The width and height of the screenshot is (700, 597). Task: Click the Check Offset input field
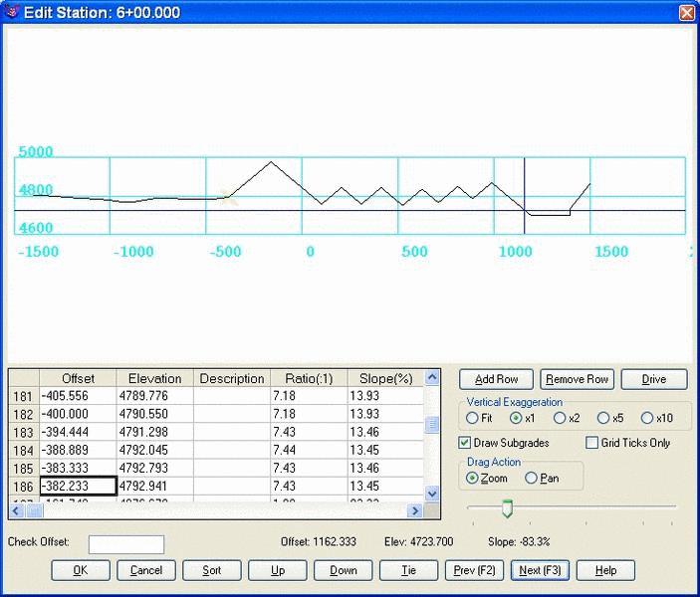pyautogui.click(x=126, y=544)
